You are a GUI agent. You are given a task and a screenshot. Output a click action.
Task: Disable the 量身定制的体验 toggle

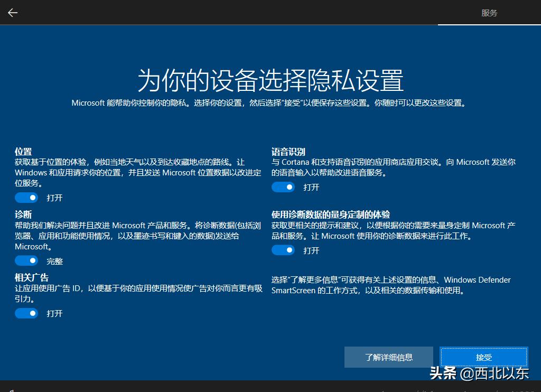point(283,250)
